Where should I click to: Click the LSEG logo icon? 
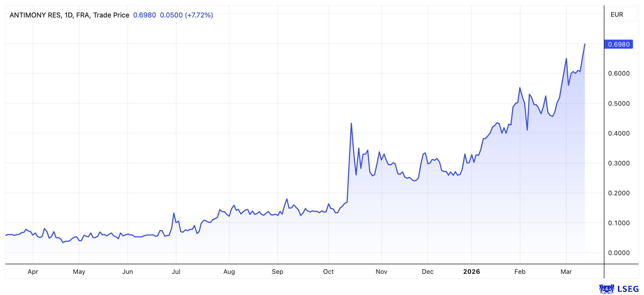[606, 289]
